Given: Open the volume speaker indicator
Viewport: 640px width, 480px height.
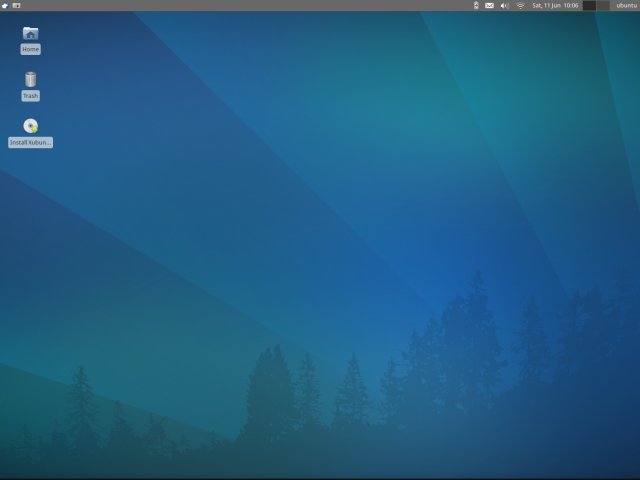Looking at the screenshot, I should coord(504,5).
